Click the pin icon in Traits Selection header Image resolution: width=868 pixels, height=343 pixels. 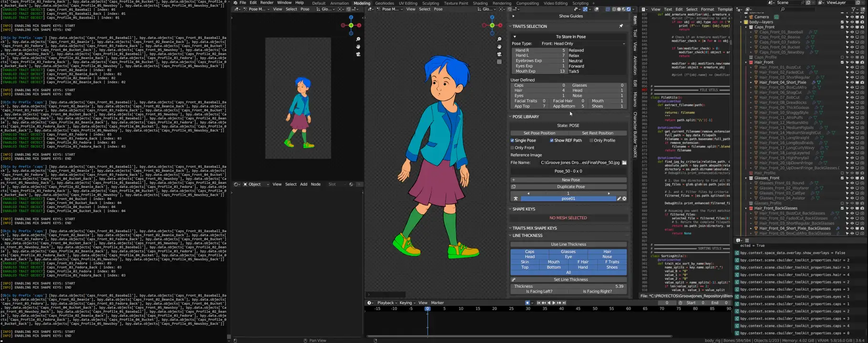[x=621, y=26]
